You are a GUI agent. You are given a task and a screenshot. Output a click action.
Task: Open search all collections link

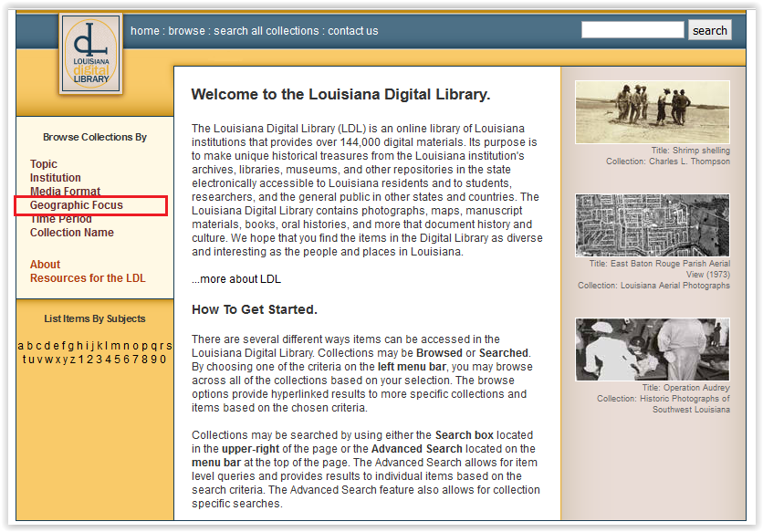click(267, 31)
